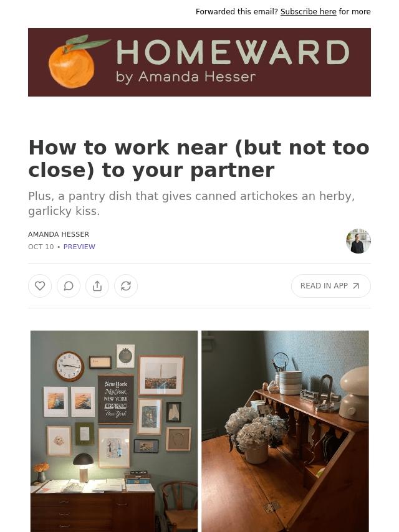Open Amanda Hesser's profile avatar

click(358, 241)
